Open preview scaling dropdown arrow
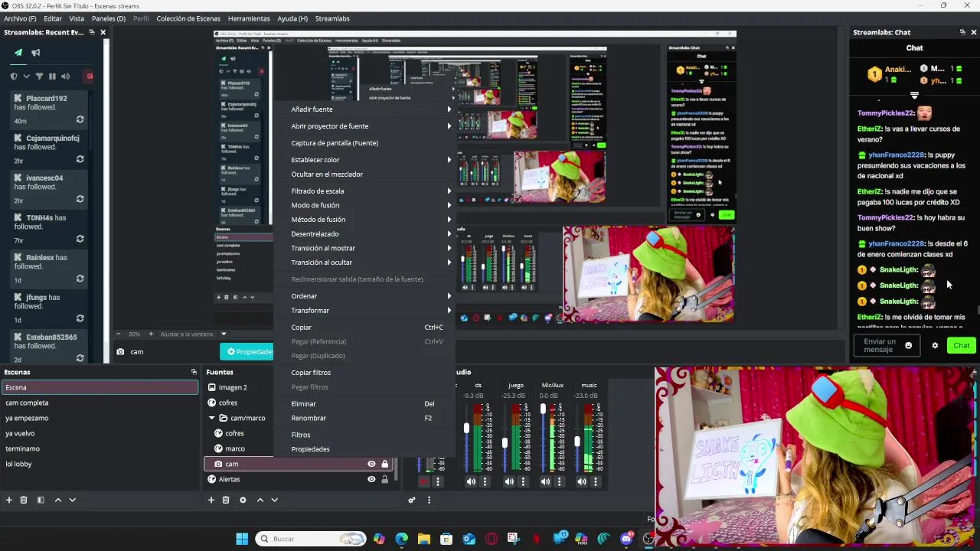 pos(224,334)
